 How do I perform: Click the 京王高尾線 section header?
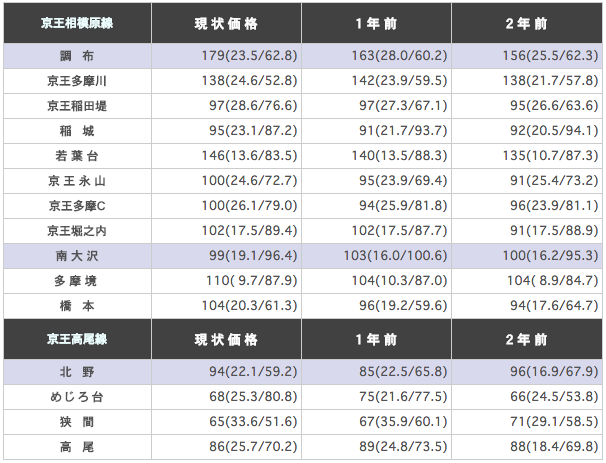pyautogui.click(x=77, y=339)
